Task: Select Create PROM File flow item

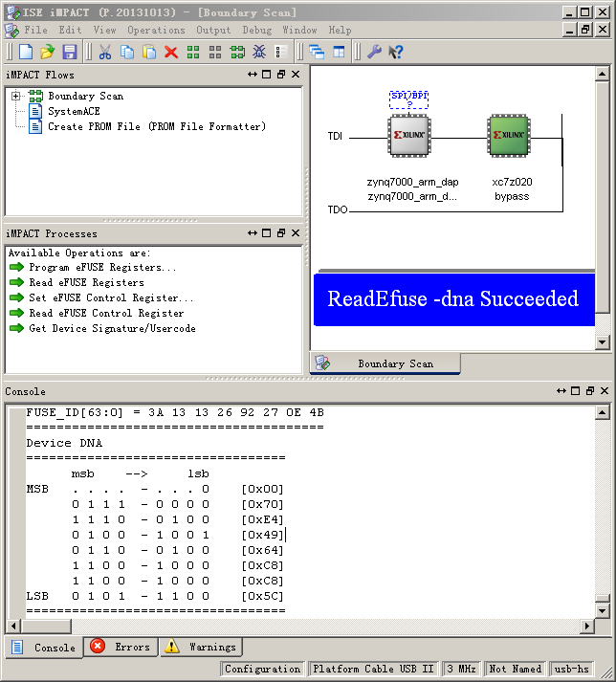Action: [x=157, y=126]
